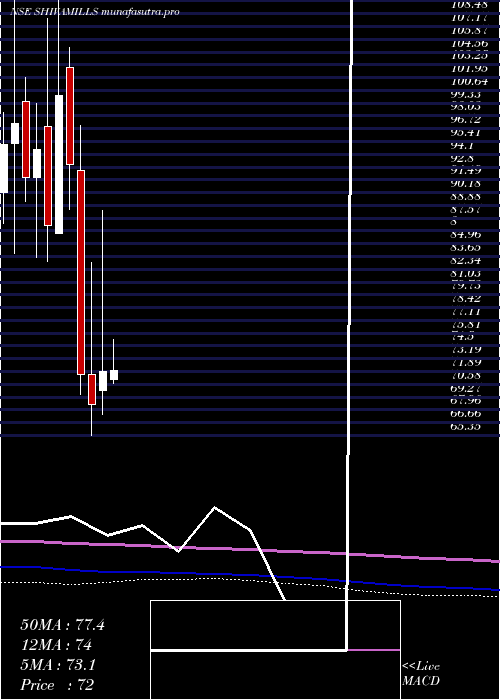Click the 70.58 price axis label

[x=467, y=375]
